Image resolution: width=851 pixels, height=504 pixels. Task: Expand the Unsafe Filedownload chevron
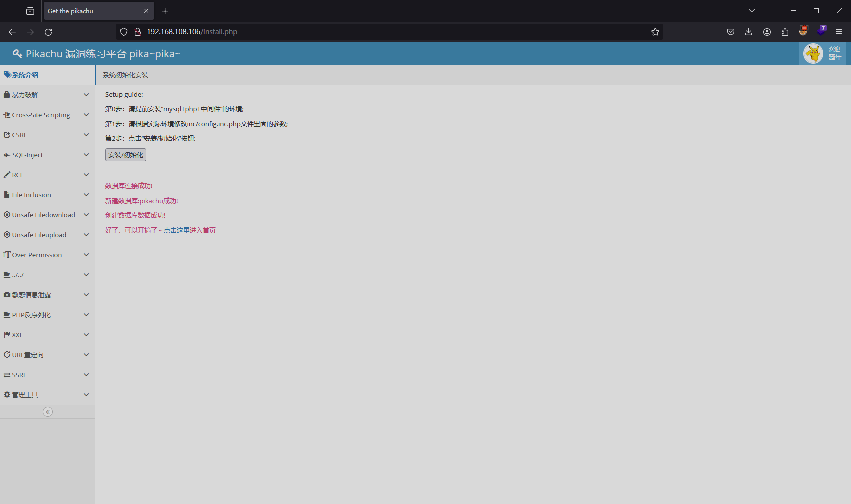point(86,215)
